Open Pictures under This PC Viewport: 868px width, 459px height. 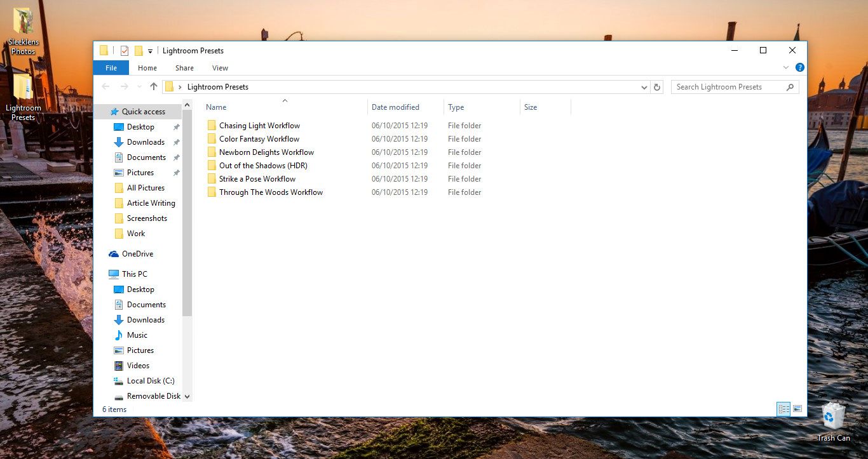click(x=140, y=350)
